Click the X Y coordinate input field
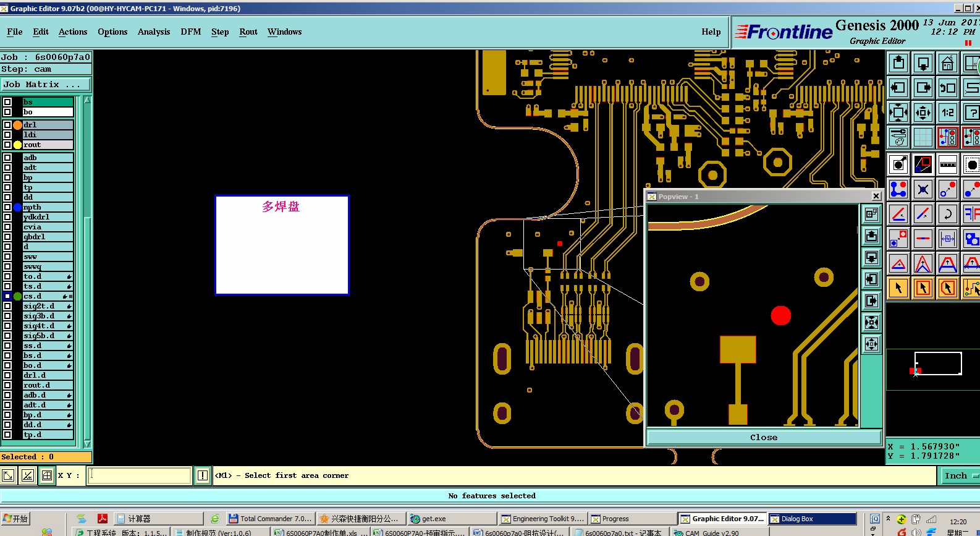980x536 pixels. point(139,475)
